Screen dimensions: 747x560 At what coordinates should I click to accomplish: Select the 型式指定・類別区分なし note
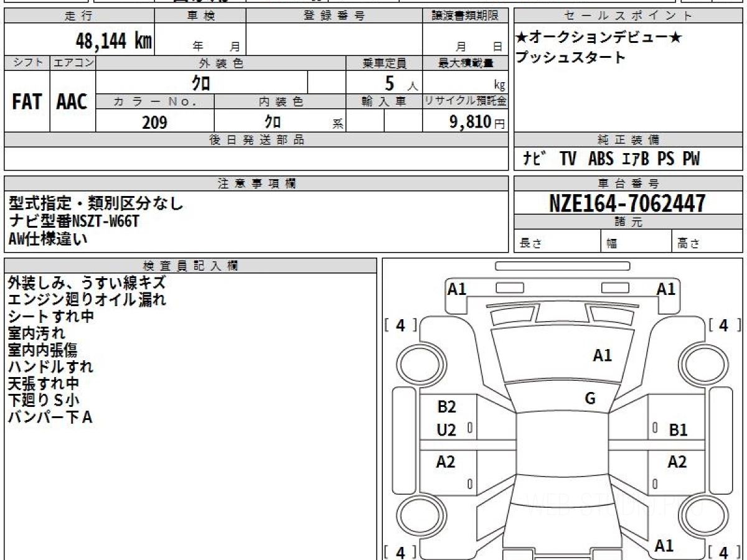[97, 203]
